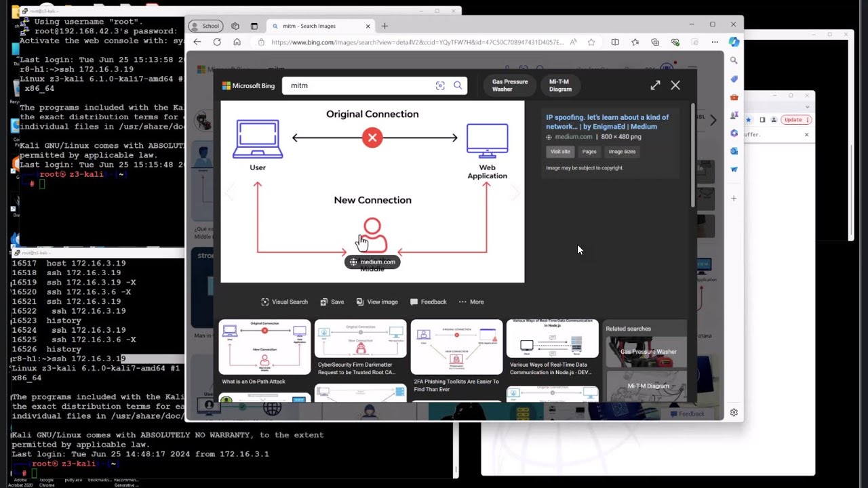The height and width of the screenshot is (488, 868).
Task: Show available Image sizes
Action: (x=622, y=152)
